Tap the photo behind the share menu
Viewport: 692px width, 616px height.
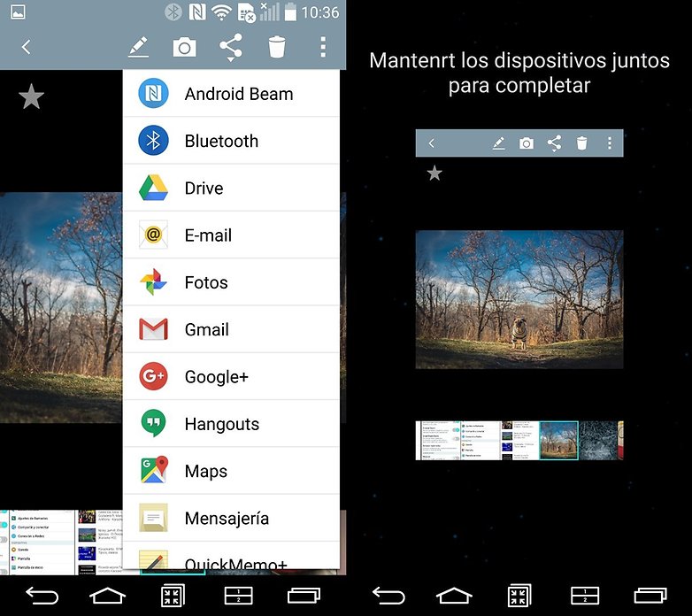(61, 308)
